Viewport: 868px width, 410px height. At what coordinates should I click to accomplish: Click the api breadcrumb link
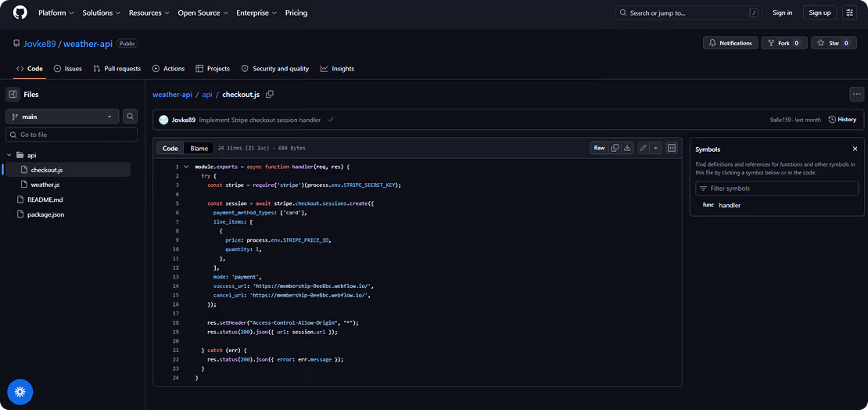207,94
